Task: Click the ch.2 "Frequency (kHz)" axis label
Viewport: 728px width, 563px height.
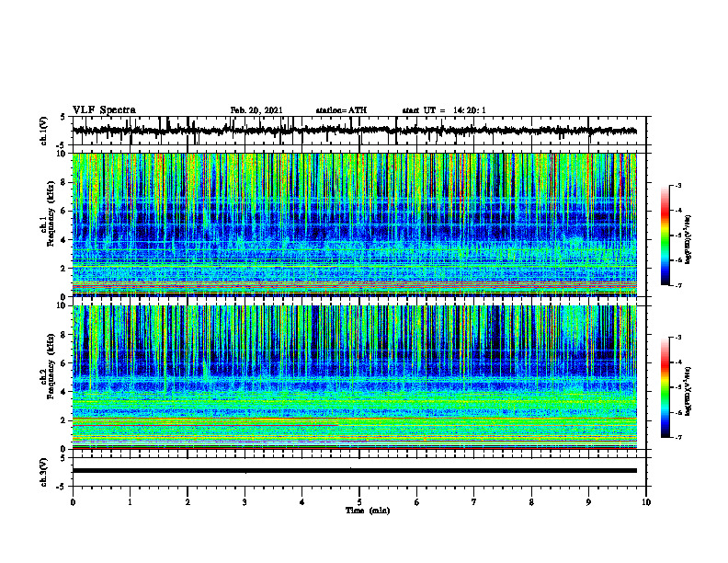Action: (51, 366)
